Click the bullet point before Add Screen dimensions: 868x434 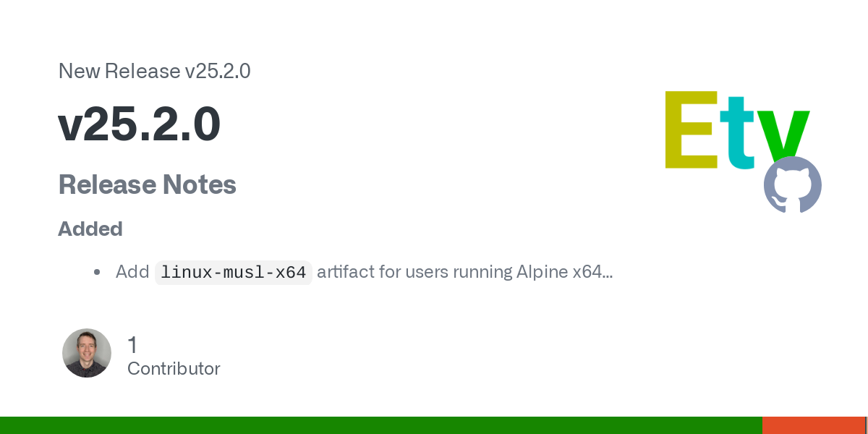[x=97, y=273]
